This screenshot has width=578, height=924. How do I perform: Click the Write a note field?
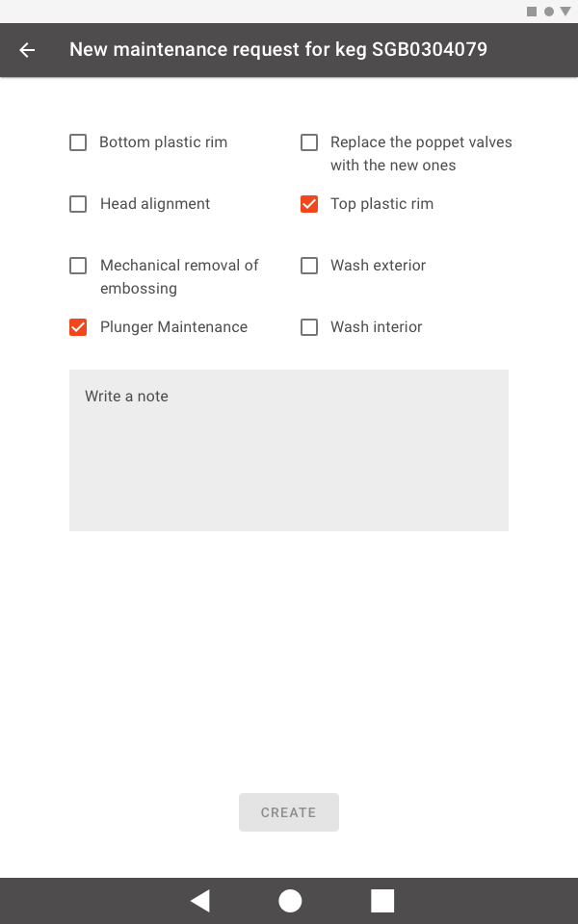pyautogui.click(x=289, y=450)
